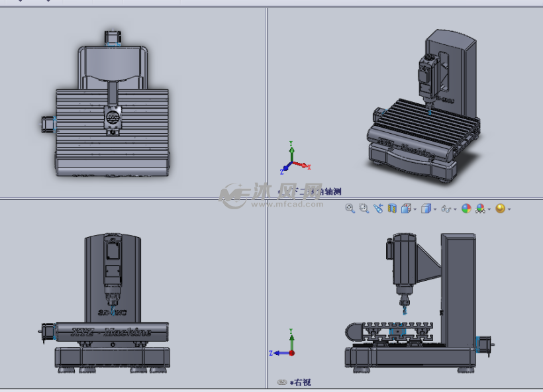Open the Hide/Show Items dropdown arrow
Image resolution: width=543 pixels, height=392 pixels.
click(455, 209)
